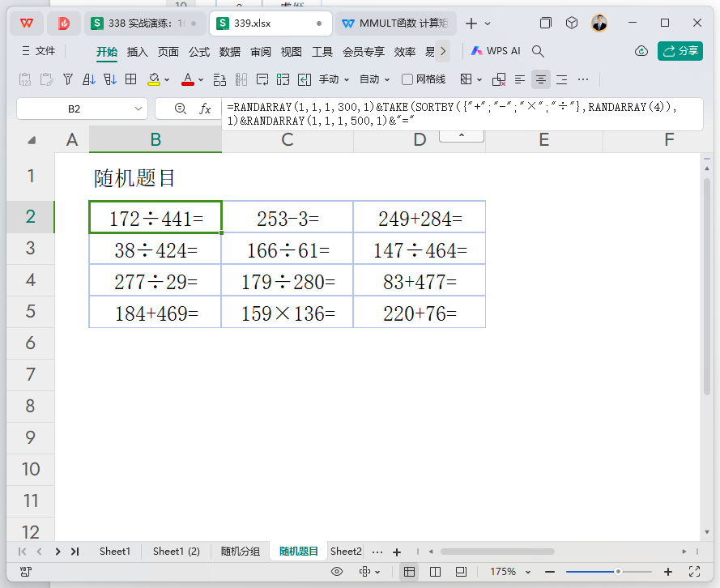This screenshot has width=720, height=588.
Task: Apply the yellow fill color bucket
Action: [154, 79]
